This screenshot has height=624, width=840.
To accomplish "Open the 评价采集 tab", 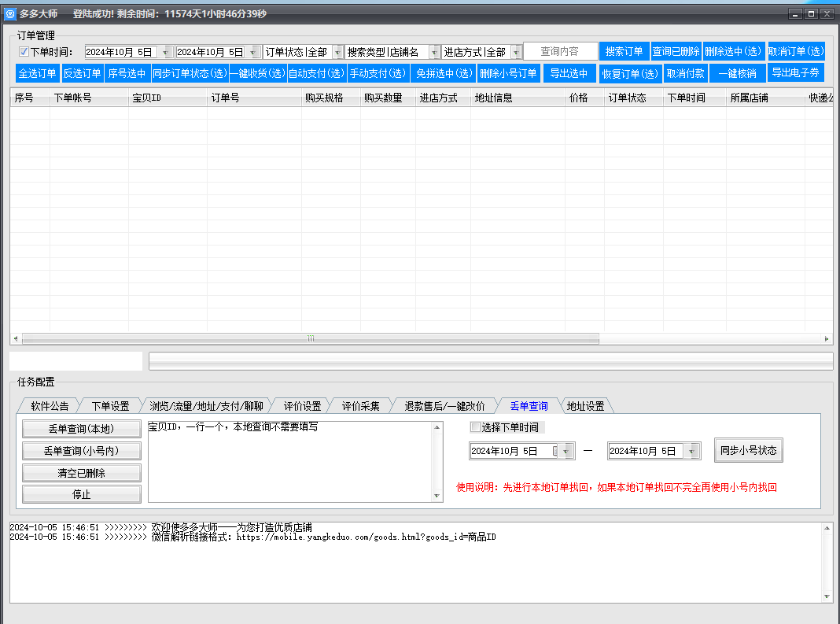I will click(x=360, y=406).
